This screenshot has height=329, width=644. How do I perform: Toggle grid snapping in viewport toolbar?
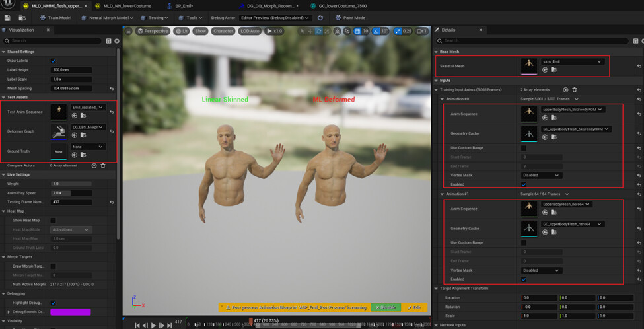coord(357,31)
